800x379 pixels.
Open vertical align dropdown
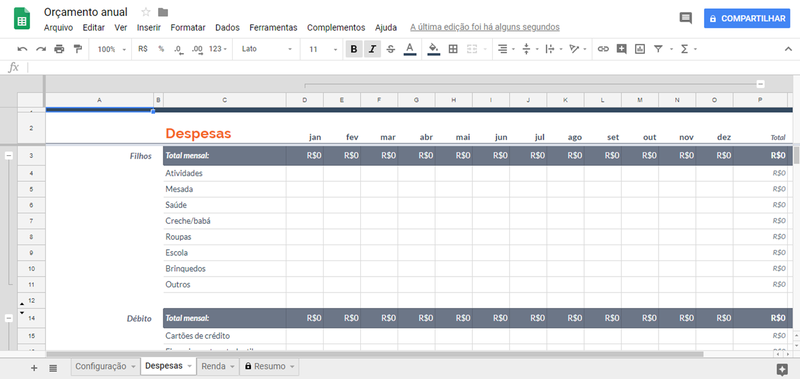click(530, 49)
